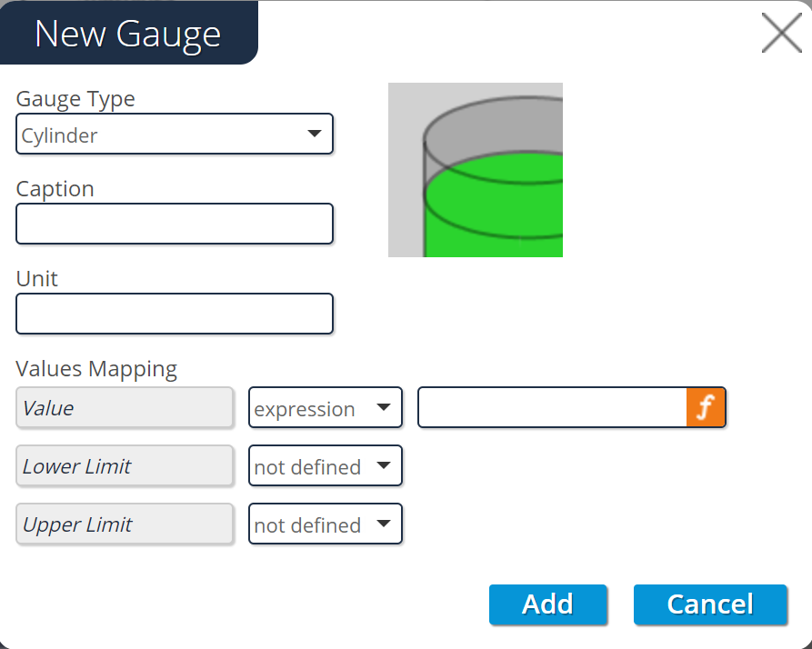Click the Value expression input box

552,408
